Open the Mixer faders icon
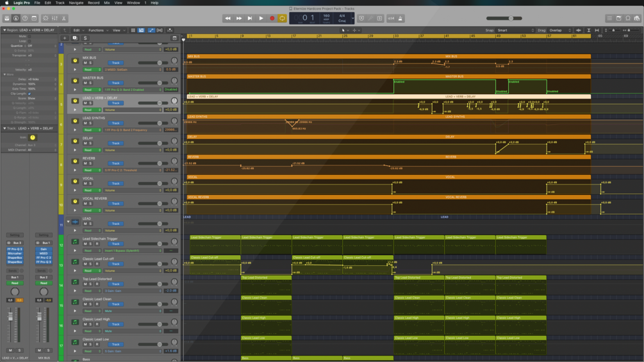644x362 pixels. click(54, 19)
